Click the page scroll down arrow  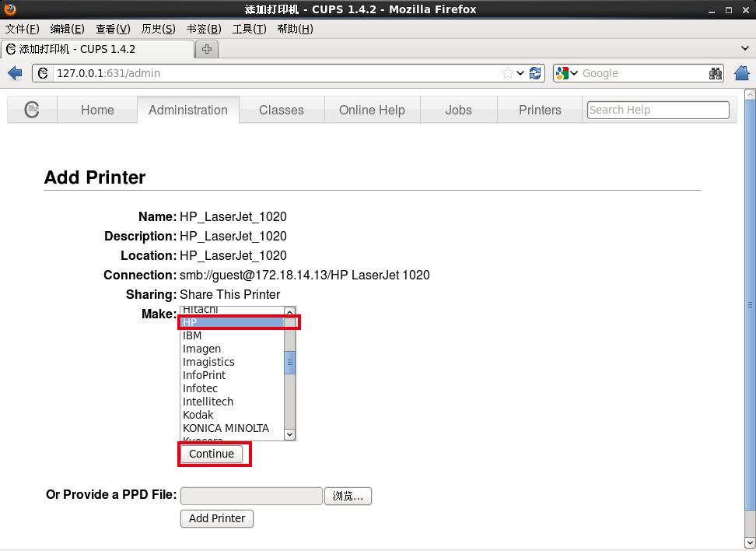(x=750, y=542)
